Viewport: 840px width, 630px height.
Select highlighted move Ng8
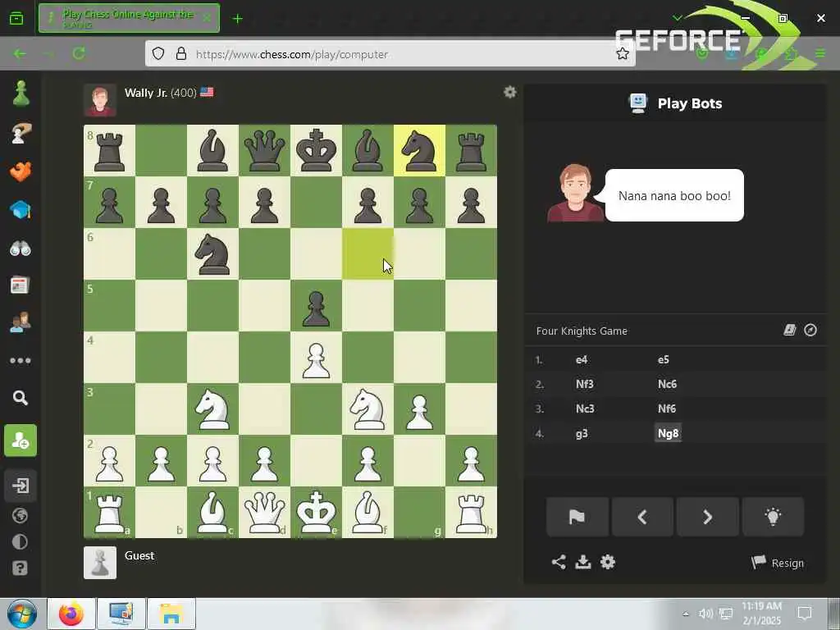click(668, 433)
